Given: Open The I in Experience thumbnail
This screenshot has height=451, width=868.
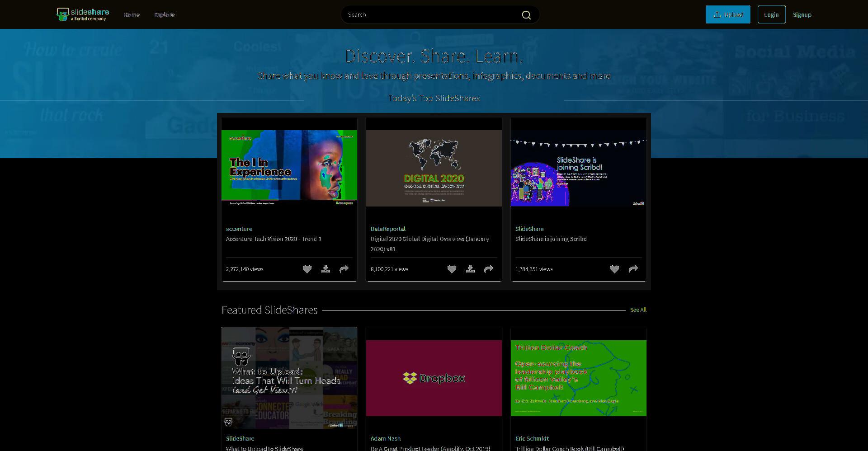Looking at the screenshot, I should [289, 168].
